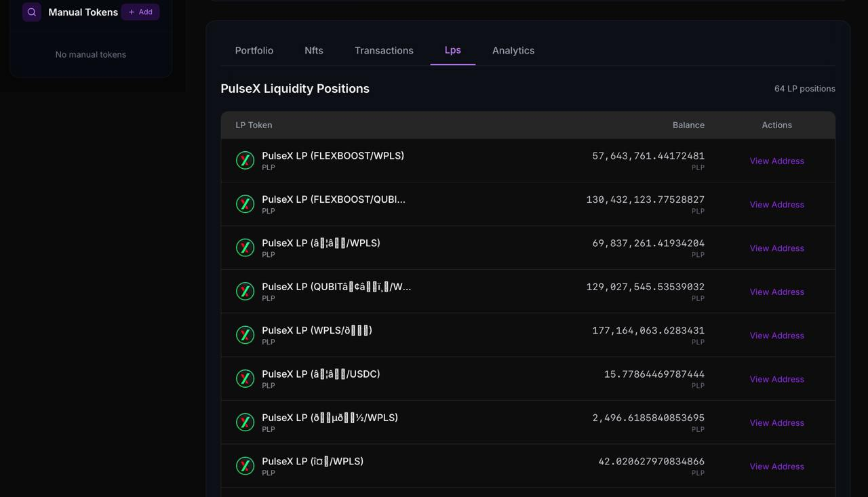Click the 64 LP positions count
This screenshot has width=868, height=497.
(x=805, y=89)
